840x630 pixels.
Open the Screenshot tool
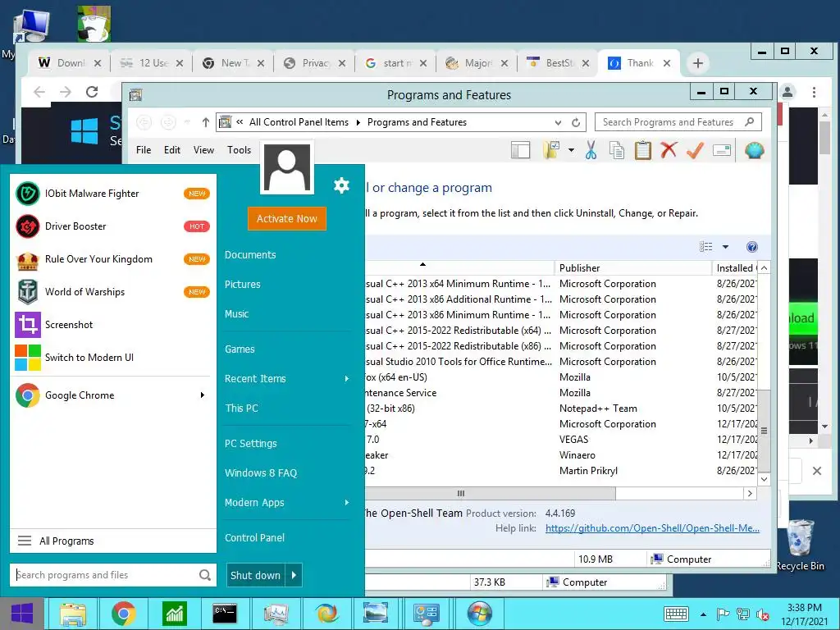(112, 325)
